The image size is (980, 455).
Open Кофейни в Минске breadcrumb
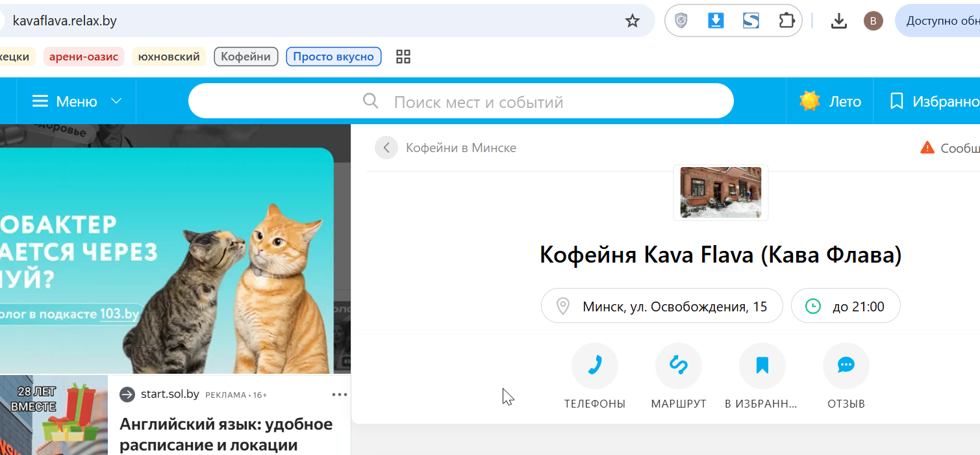[x=461, y=148]
